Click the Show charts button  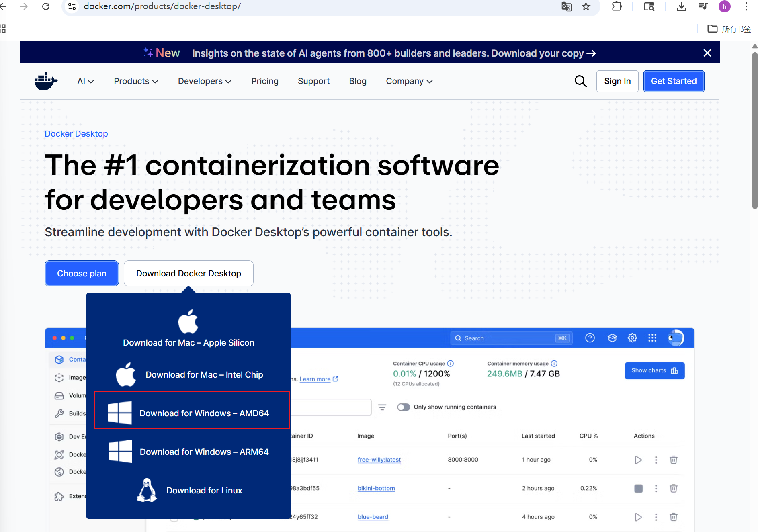tap(655, 370)
